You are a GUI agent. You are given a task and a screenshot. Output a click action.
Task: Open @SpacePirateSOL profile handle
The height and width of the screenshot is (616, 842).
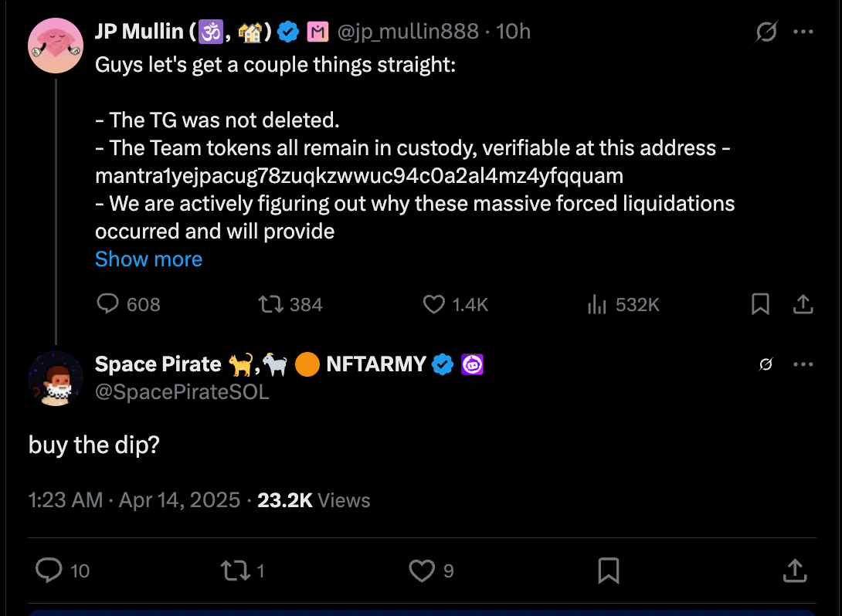click(x=182, y=392)
